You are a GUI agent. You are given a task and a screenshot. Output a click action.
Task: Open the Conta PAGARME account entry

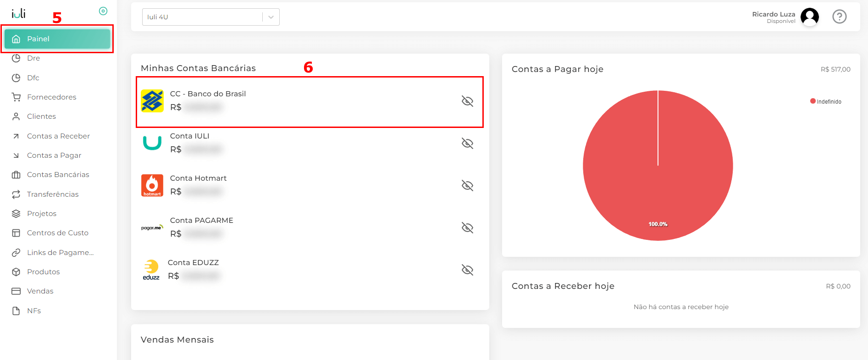tap(201, 221)
